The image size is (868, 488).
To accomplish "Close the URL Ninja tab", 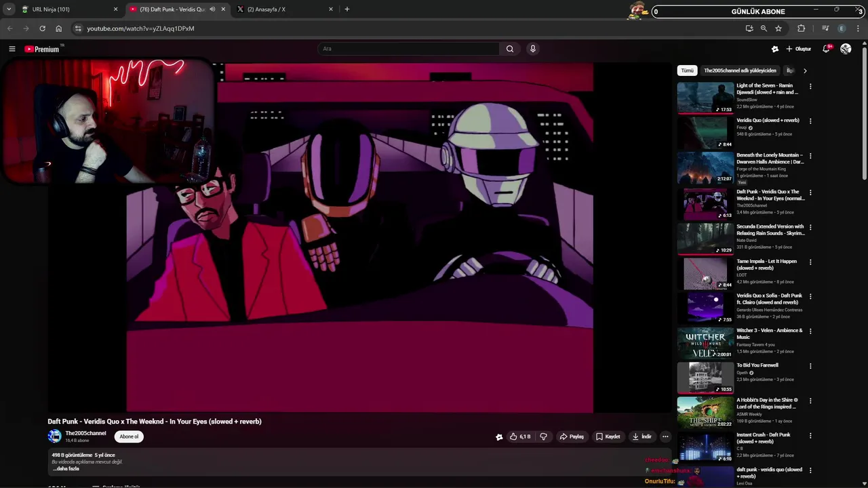I will coord(115,9).
